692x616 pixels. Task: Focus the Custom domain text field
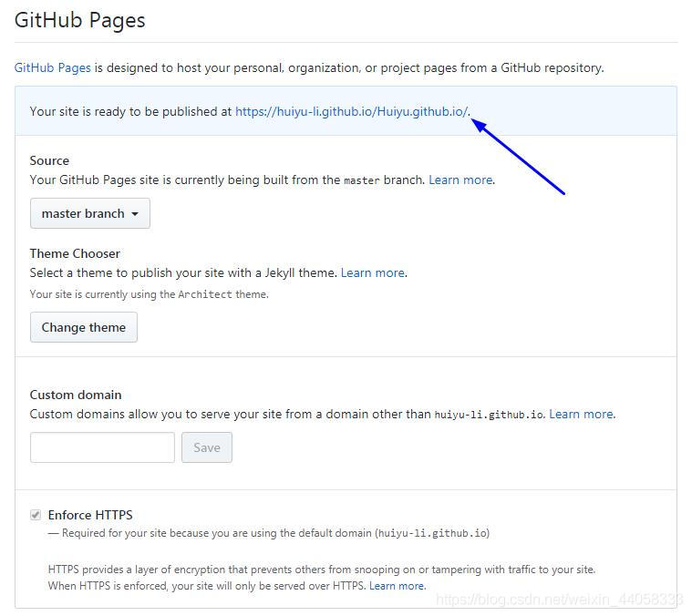(102, 447)
